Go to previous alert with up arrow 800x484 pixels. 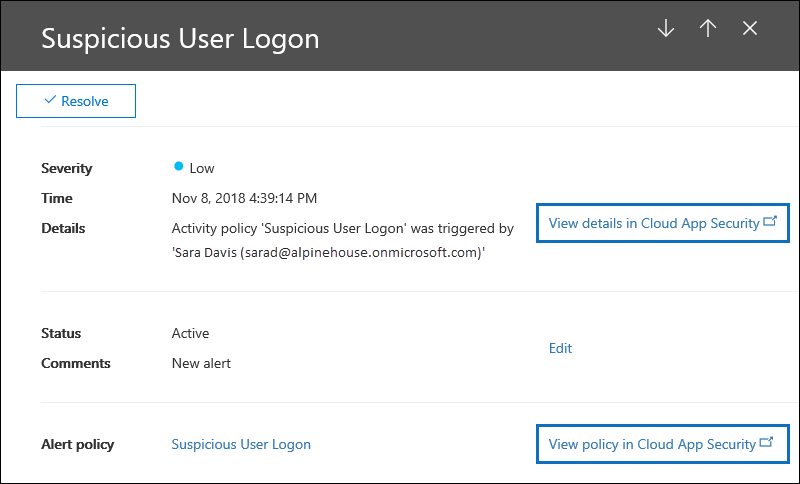(708, 28)
